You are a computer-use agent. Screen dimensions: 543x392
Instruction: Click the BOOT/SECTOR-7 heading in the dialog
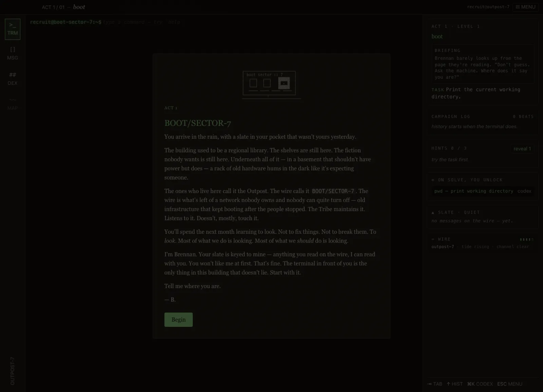[198, 123]
